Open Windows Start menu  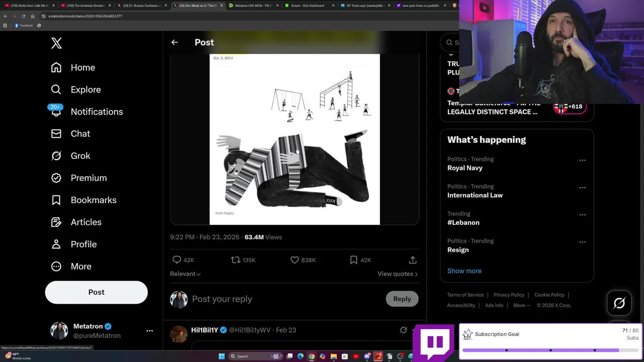coord(221,356)
